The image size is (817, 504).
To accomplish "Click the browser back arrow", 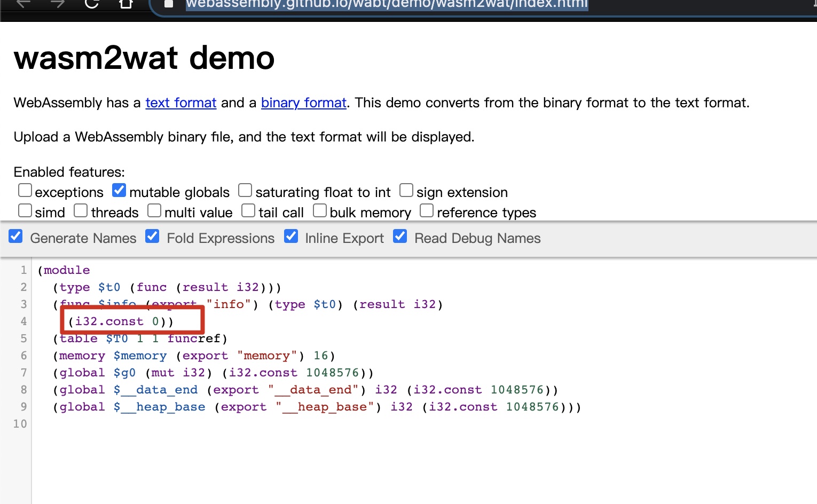I will pyautogui.click(x=23, y=4).
